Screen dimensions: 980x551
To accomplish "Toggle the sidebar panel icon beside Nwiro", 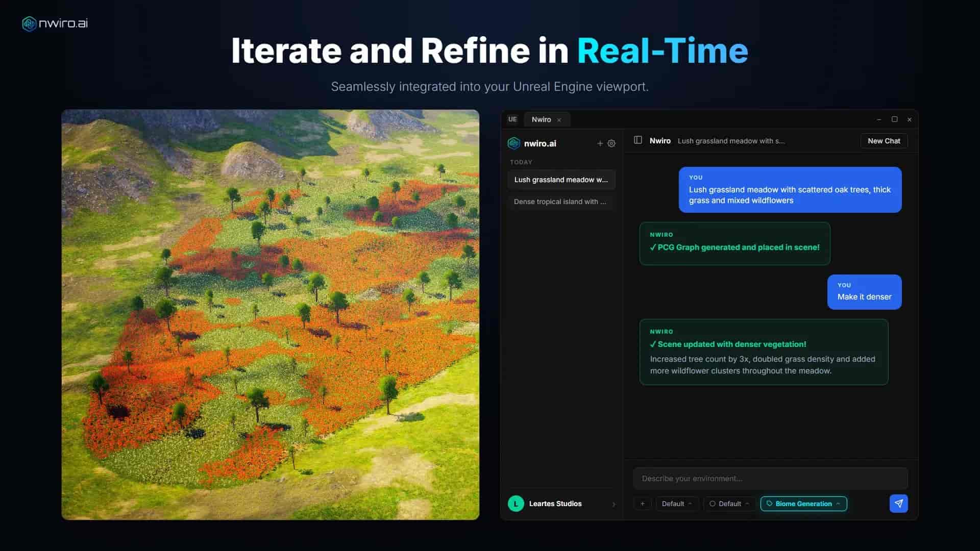I will pyautogui.click(x=638, y=140).
